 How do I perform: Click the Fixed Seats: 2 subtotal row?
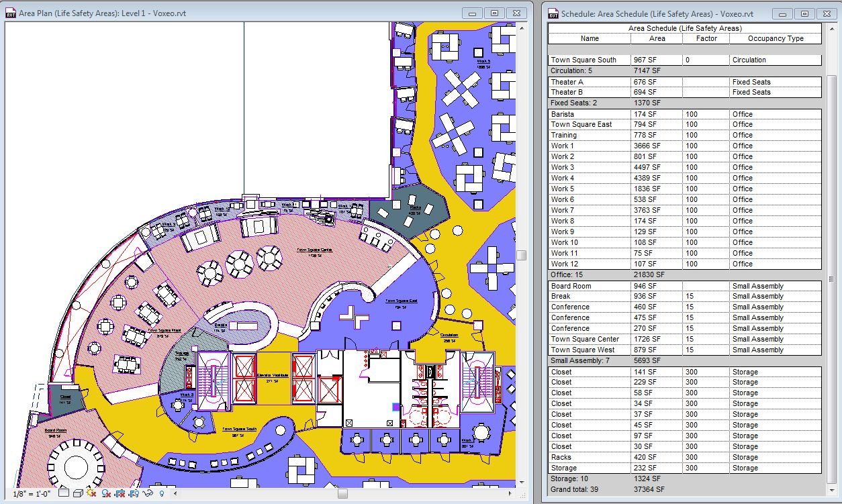[685, 103]
